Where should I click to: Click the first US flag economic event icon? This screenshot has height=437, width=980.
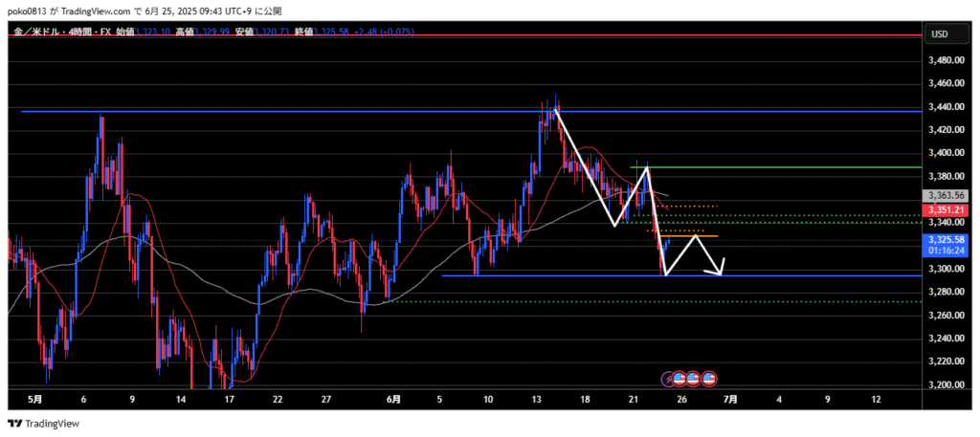click(680, 379)
